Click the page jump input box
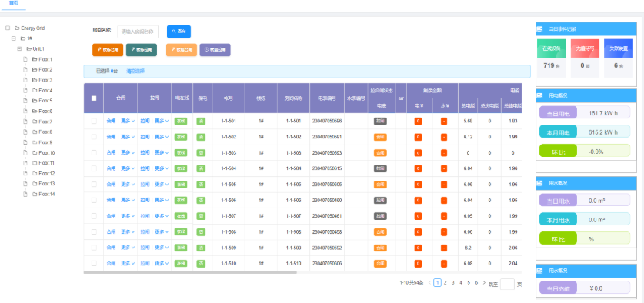Image resolution: width=644 pixels, height=303 pixels. point(507,284)
